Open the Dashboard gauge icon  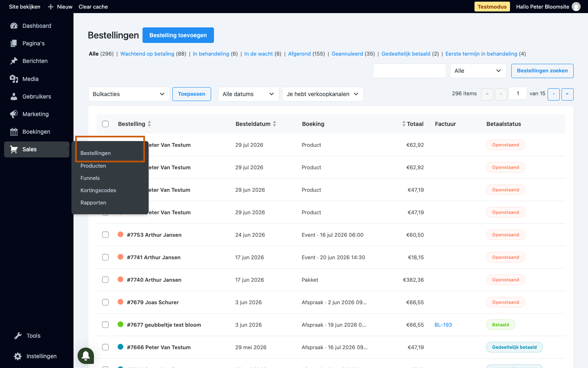14,26
